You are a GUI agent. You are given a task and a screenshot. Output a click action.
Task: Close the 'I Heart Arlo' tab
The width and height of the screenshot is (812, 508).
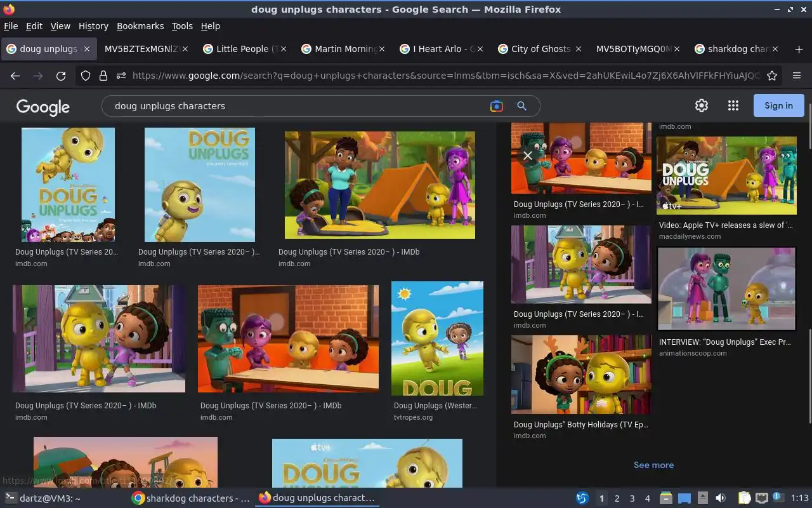[480, 49]
